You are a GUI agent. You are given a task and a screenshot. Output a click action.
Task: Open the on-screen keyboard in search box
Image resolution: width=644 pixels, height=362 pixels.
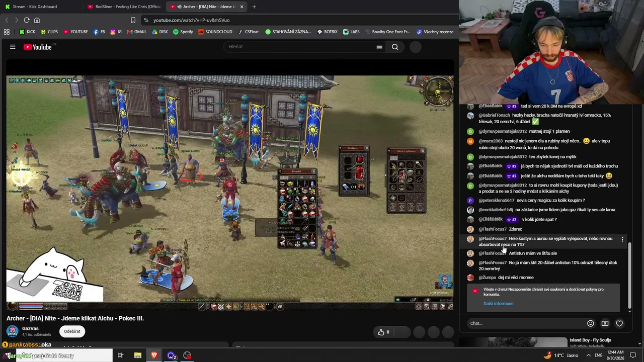pos(379,47)
